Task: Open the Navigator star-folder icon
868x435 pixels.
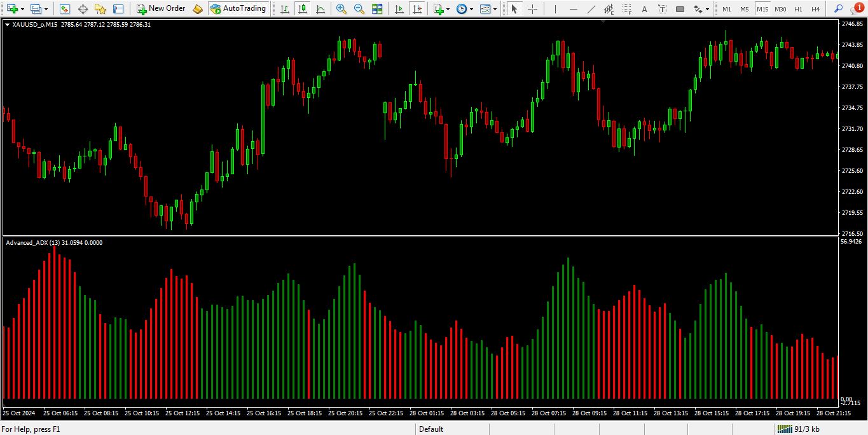Action: [100, 9]
